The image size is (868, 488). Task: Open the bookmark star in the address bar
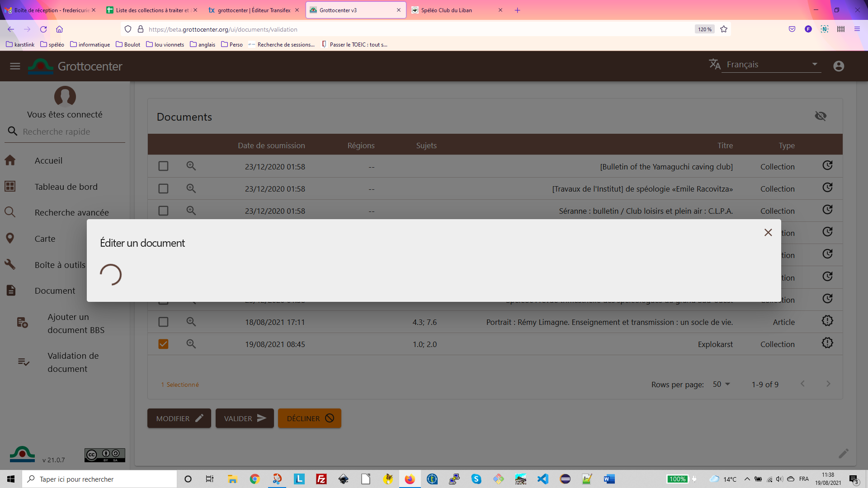pos(723,29)
